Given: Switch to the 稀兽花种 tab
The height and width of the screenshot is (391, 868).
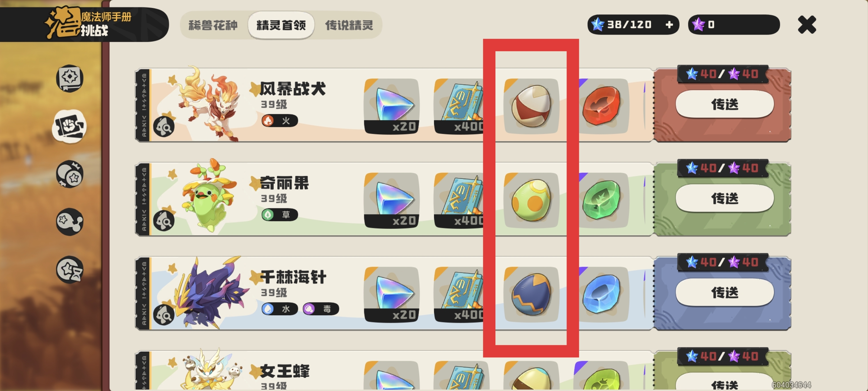Looking at the screenshot, I should coord(213,25).
